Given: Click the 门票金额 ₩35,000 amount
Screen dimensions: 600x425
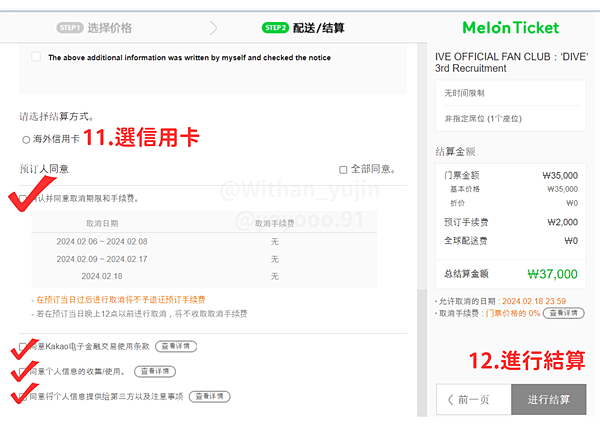Looking at the screenshot, I should coord(560,176).
